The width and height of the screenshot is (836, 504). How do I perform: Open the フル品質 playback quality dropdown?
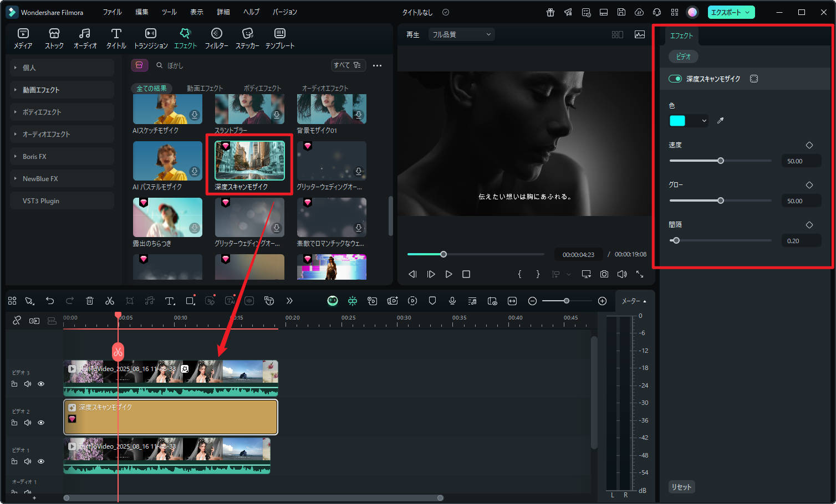[x=461, y=34]
